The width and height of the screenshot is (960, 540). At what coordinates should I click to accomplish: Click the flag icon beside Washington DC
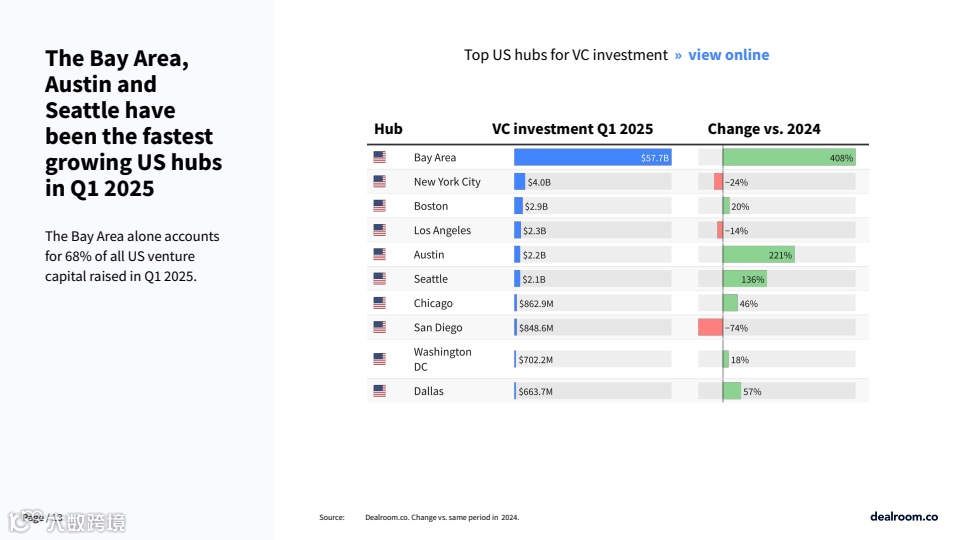click(379, 359)
